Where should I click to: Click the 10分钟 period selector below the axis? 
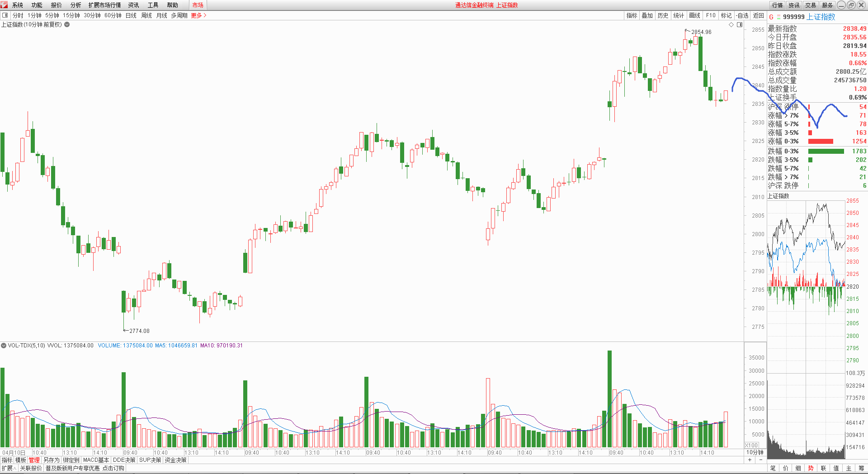(x=755, y=452)
